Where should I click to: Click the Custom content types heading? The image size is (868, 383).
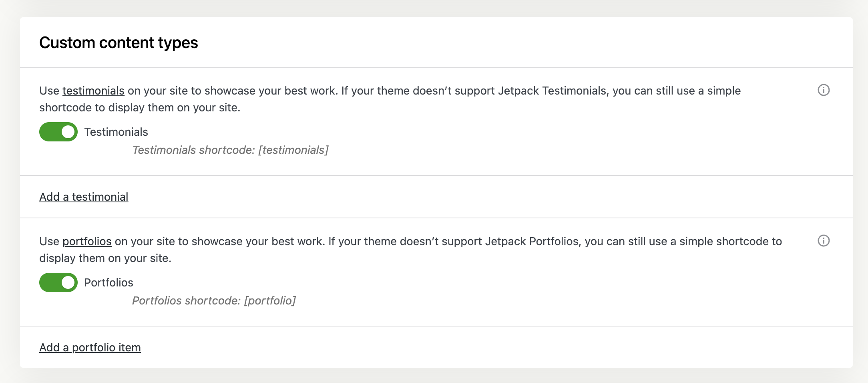coord(119,43)
